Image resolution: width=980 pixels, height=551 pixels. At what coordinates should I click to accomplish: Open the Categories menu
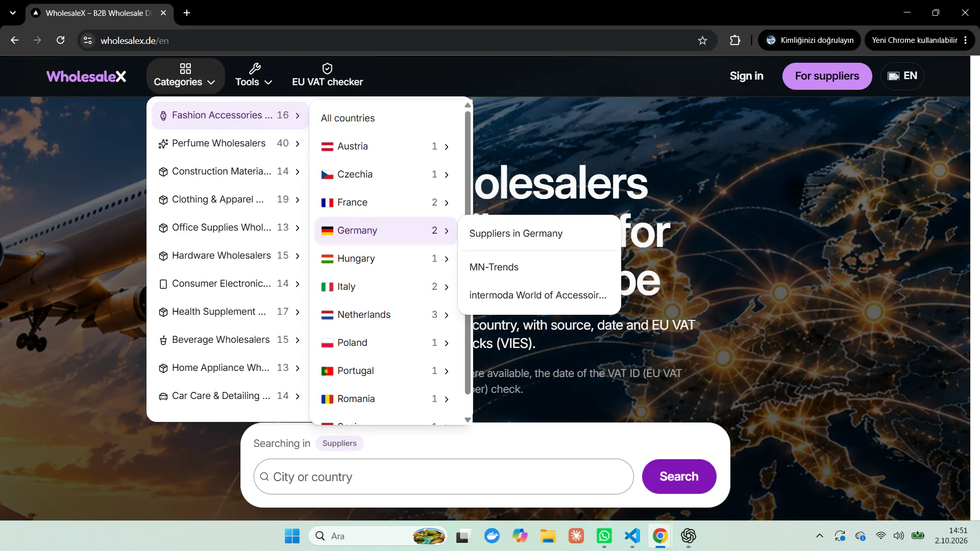click(x=185, y=76)
